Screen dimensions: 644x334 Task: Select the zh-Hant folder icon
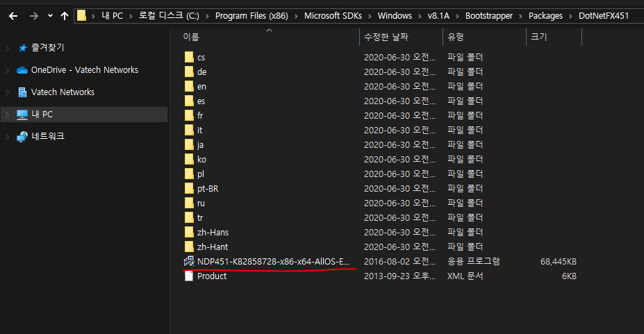click(x=189, y=247)
